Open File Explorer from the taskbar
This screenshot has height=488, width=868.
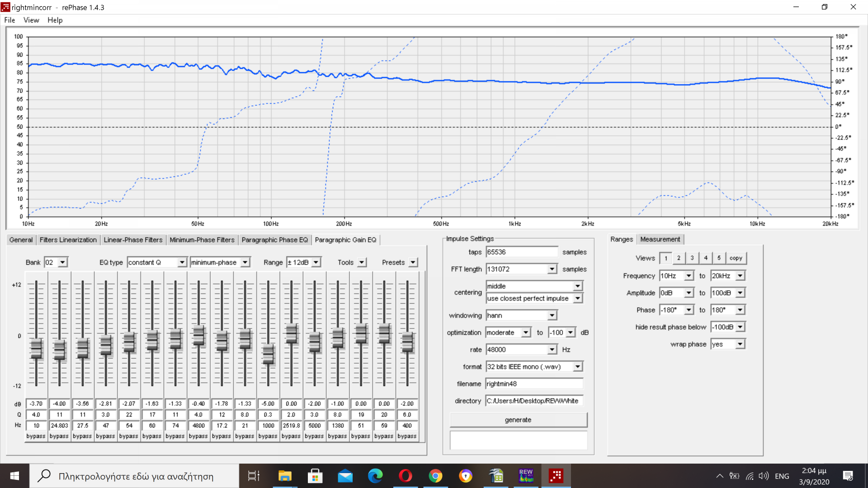pos(285,476)
